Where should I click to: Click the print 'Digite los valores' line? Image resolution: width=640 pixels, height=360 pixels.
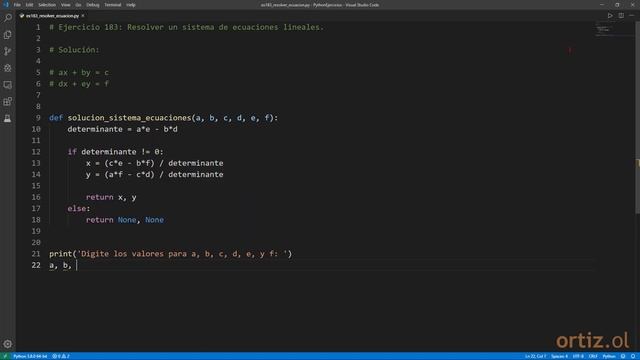(171, 254)
